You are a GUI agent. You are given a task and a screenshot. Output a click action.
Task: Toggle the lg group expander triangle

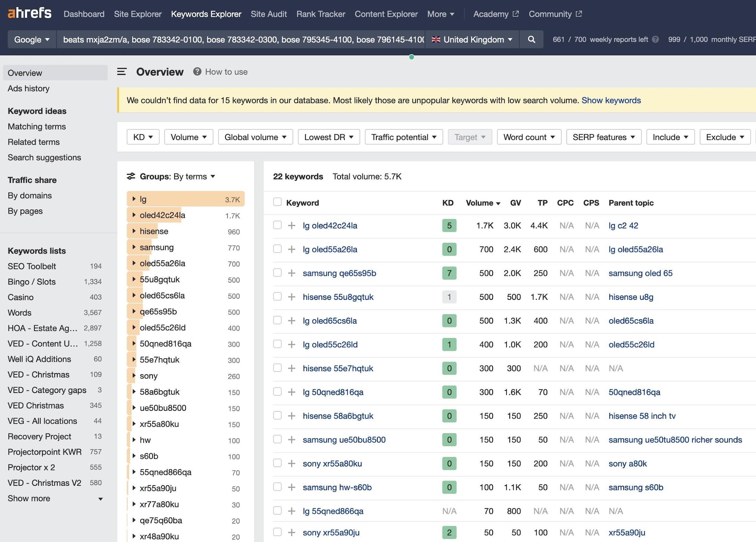pyautogui.click(x=134, y=199)
